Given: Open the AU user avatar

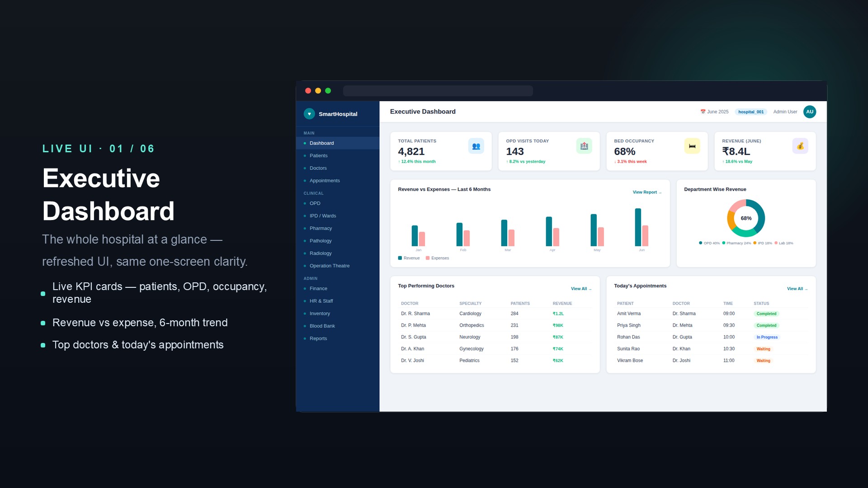Looking at the screenshot, I should (x=810, y=112).
